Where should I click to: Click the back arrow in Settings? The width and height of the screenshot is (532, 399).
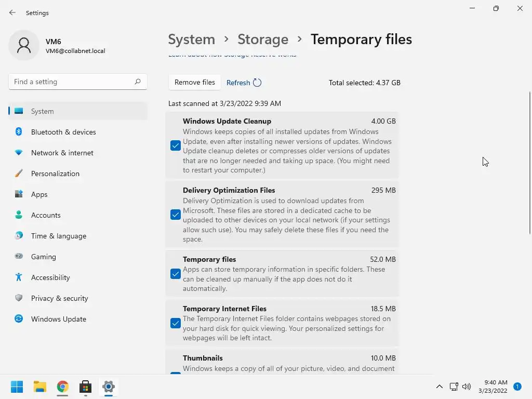[12, 12]
